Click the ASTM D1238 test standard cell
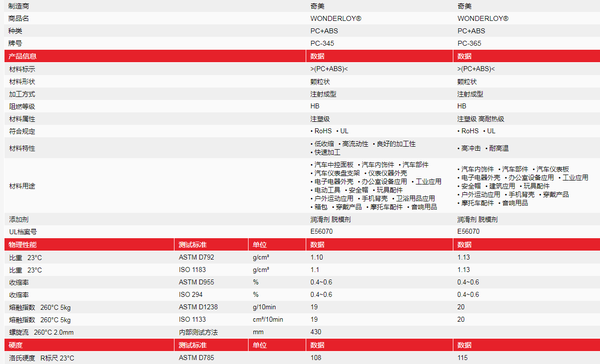This screenshot has height=364, width=600. point(198,307)
